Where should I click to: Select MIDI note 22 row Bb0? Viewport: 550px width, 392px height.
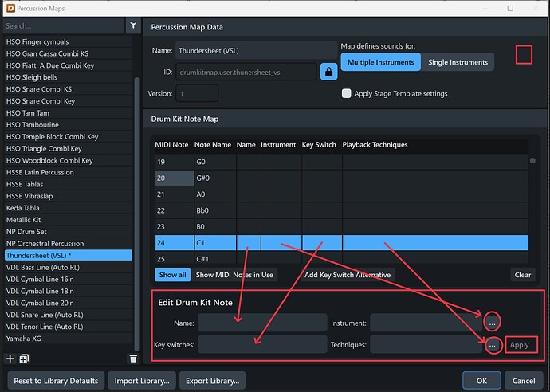click(342, 210)
